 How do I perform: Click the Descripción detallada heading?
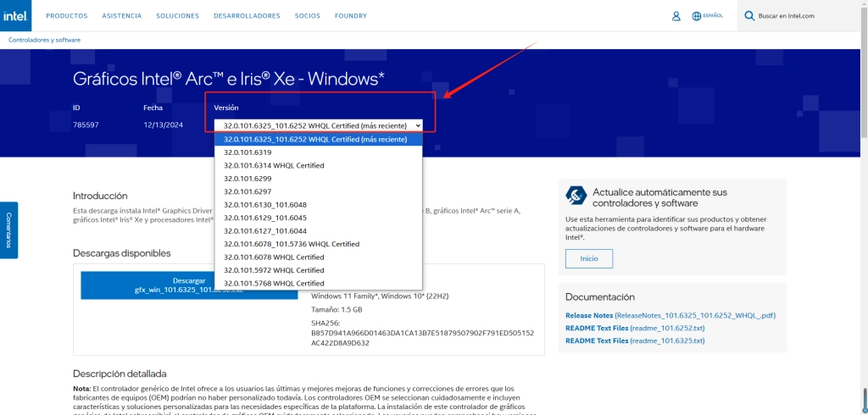pos(120,373)
